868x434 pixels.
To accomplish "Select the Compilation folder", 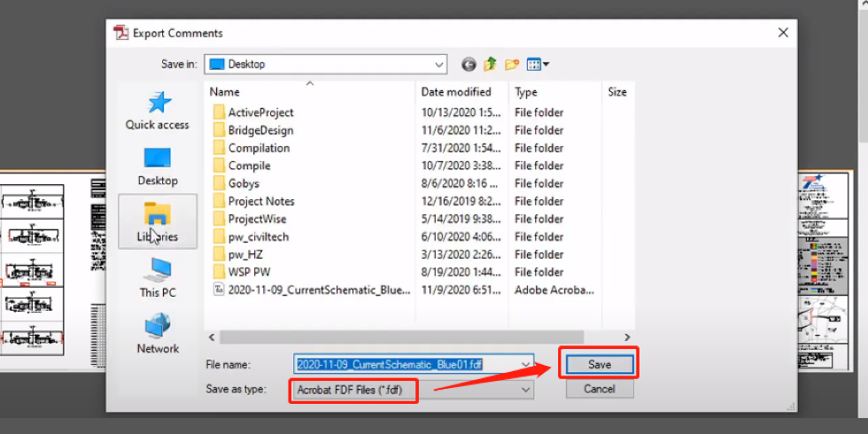I will click(x=259, y=148).
